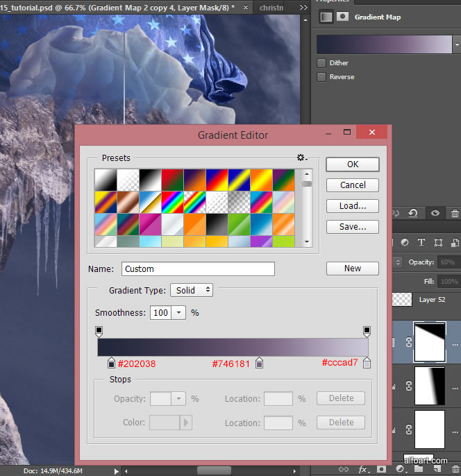This screenshot has height=476, width=461.
Task: Click the link layers icon
Action: tap(342, 469)
